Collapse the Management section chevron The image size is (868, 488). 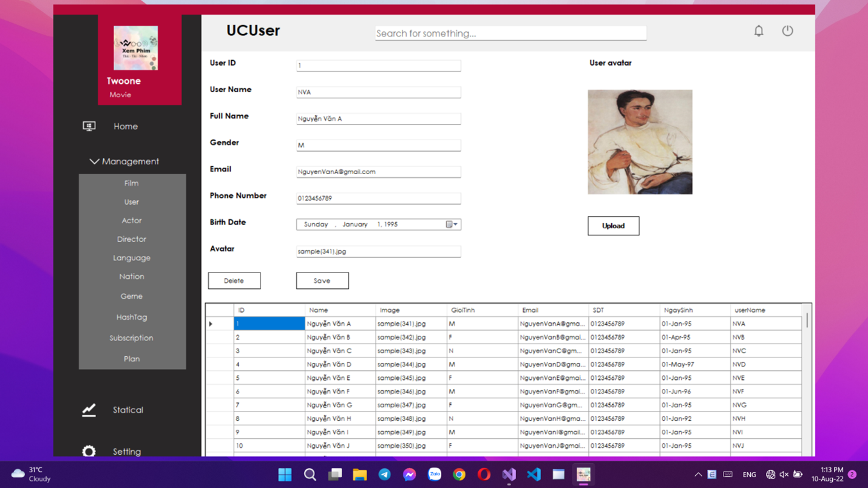pyautogui.click(x=94, y=161)
